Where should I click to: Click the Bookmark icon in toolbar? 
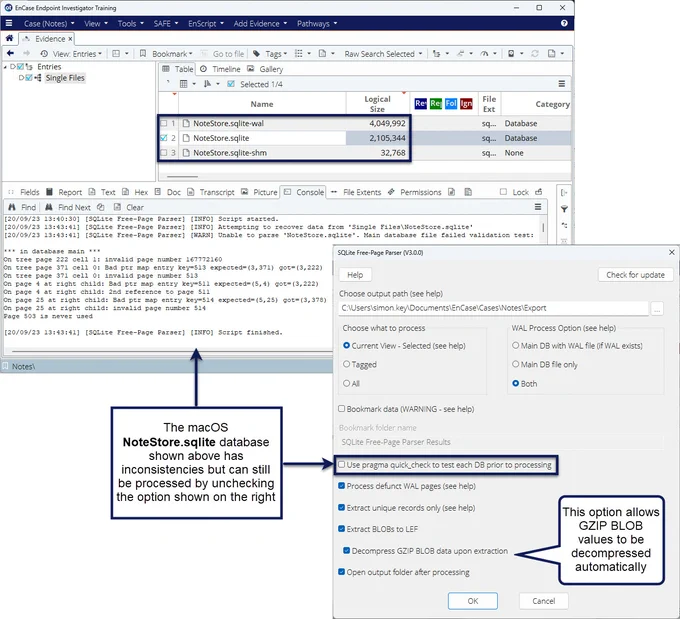[x=143, y=53]
